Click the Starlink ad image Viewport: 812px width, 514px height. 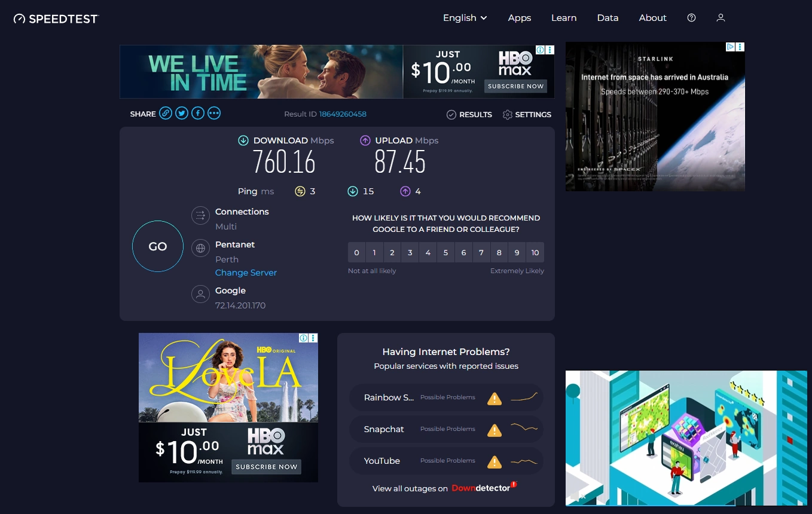pos(655,117)
